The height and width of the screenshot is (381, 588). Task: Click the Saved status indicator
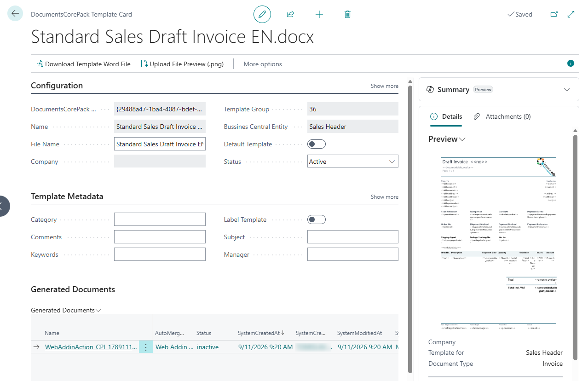[x=519, y=14]
